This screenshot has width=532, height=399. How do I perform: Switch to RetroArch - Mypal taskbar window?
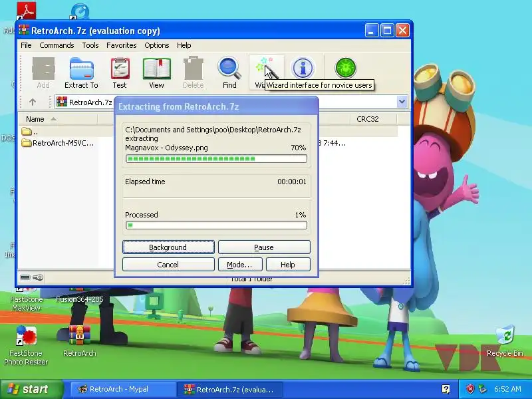click(x=123, y=389)
